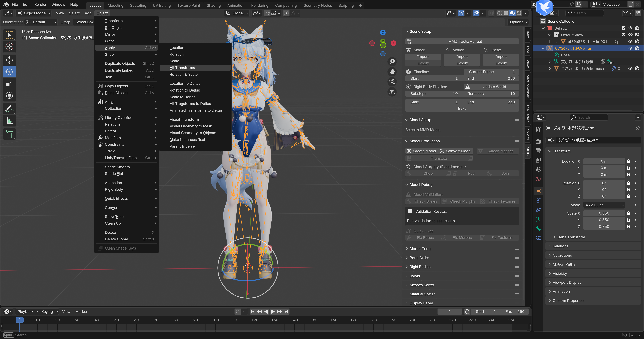Activate the 3D Cursor tool
This screenshot has height=339, width=644.
coord(9,47)
